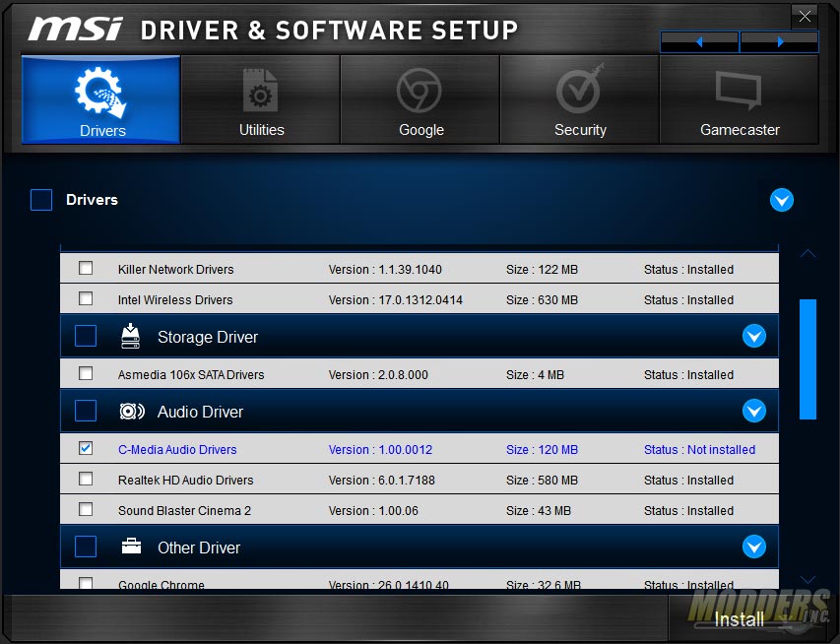Select the Killer Network Drivers name

pos(175,270)
